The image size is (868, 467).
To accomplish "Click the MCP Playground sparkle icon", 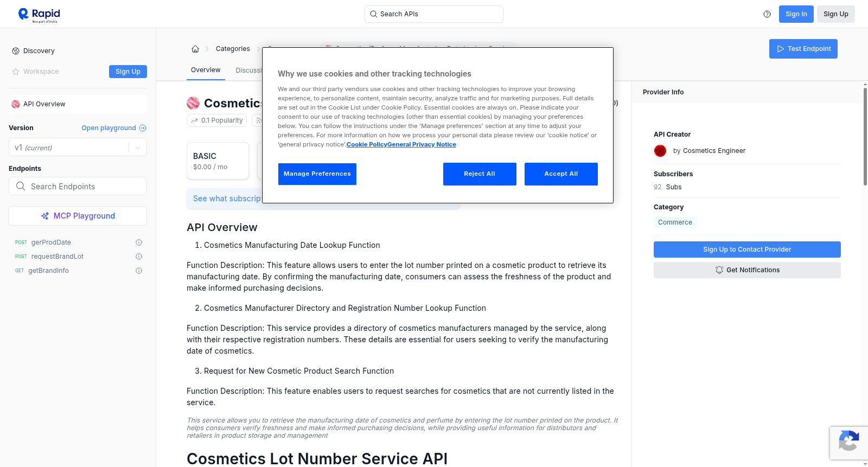I will pos(45,216).
